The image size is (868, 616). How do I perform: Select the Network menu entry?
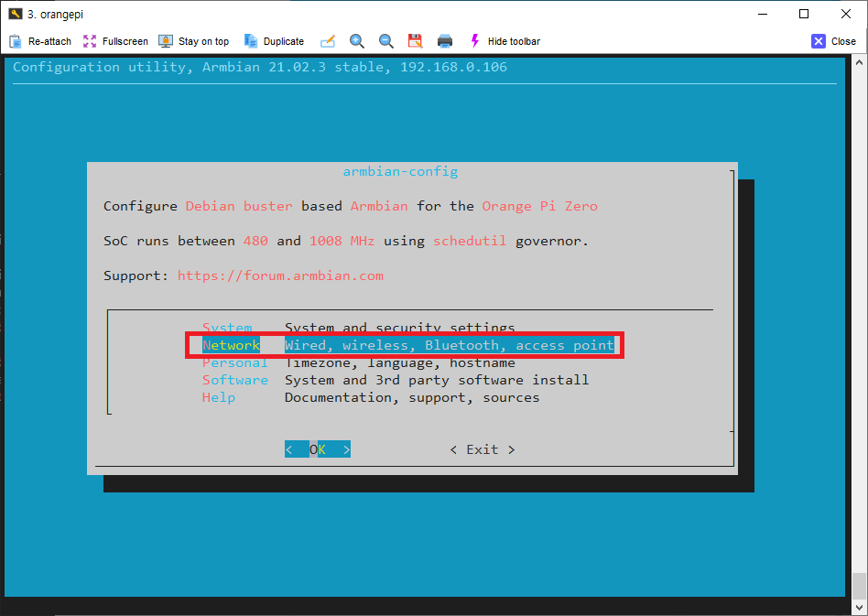pyautogui.click(x=231, y=345)
